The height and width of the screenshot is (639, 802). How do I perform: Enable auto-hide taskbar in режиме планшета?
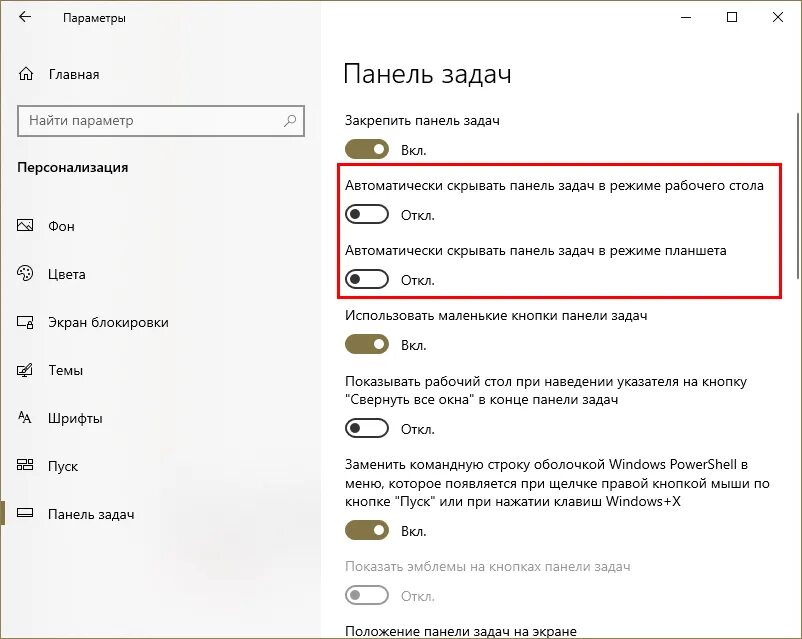tap(367, 279)
